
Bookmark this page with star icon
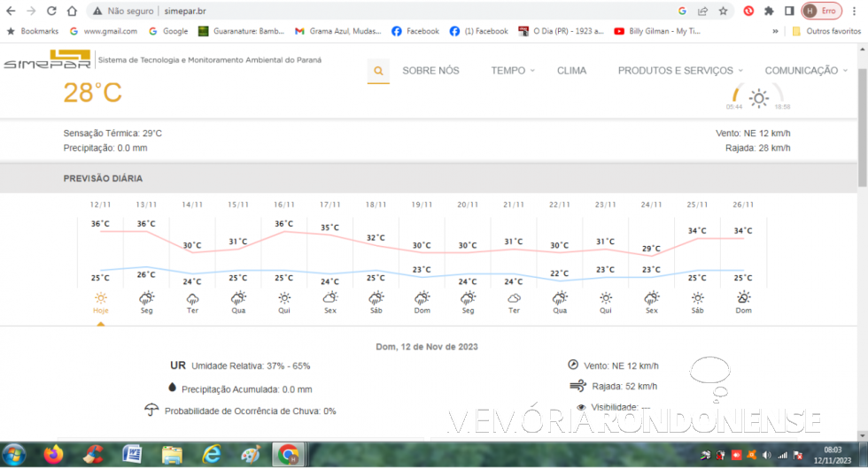724,12
